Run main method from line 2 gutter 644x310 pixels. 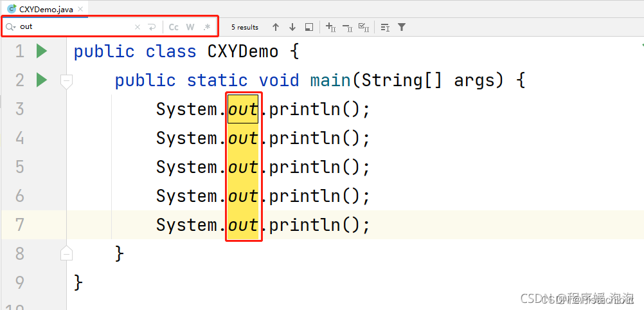point(42,80)
